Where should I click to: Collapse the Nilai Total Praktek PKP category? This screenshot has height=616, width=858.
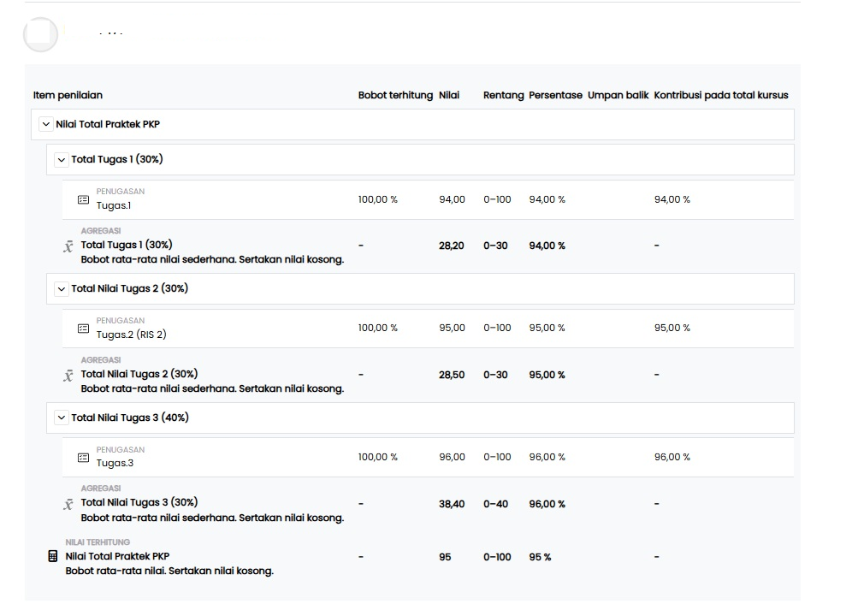(46, 125)
